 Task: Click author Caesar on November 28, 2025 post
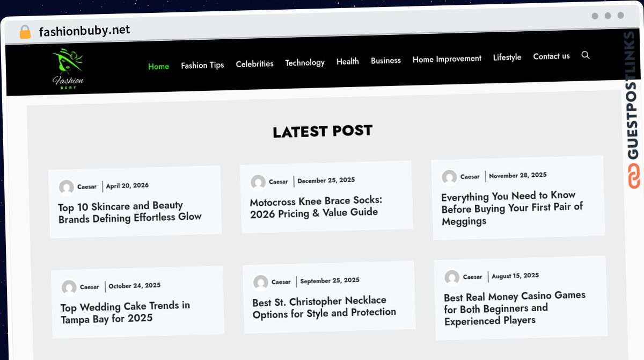(470, 177)
